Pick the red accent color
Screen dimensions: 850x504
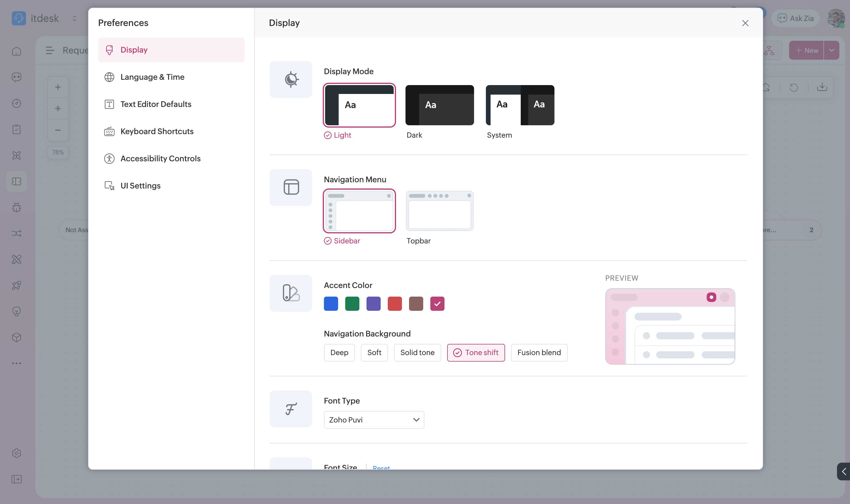395,304
